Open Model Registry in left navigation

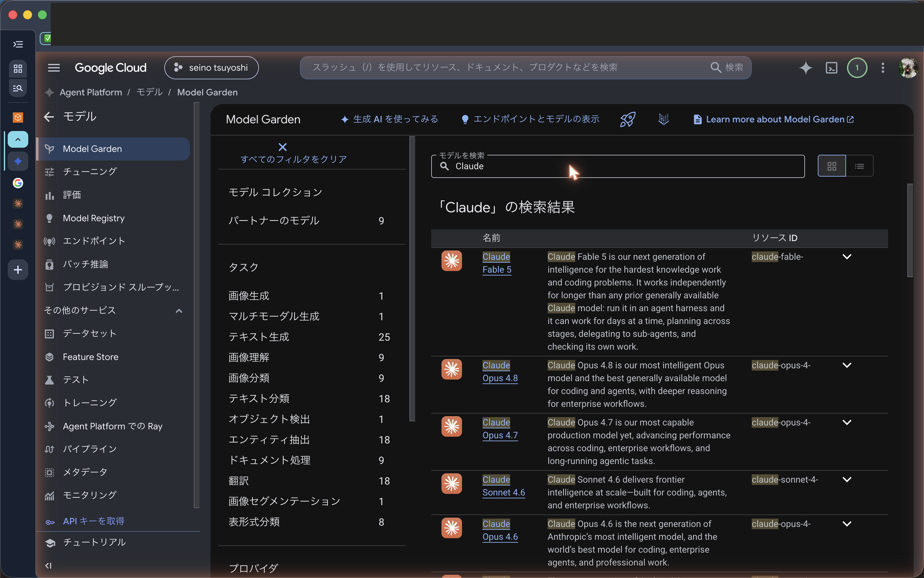(113, 218)
